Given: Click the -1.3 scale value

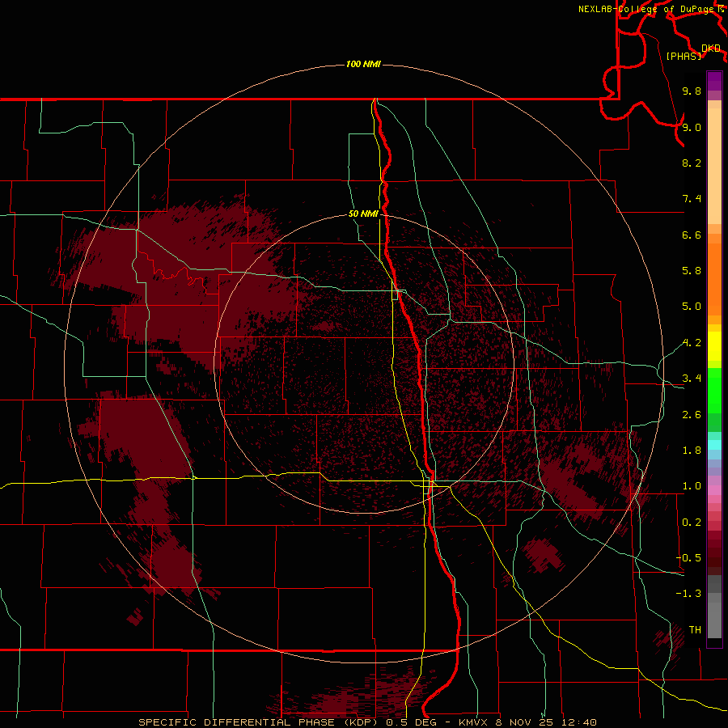Looking at the screenshot, I should coord(688,594).
